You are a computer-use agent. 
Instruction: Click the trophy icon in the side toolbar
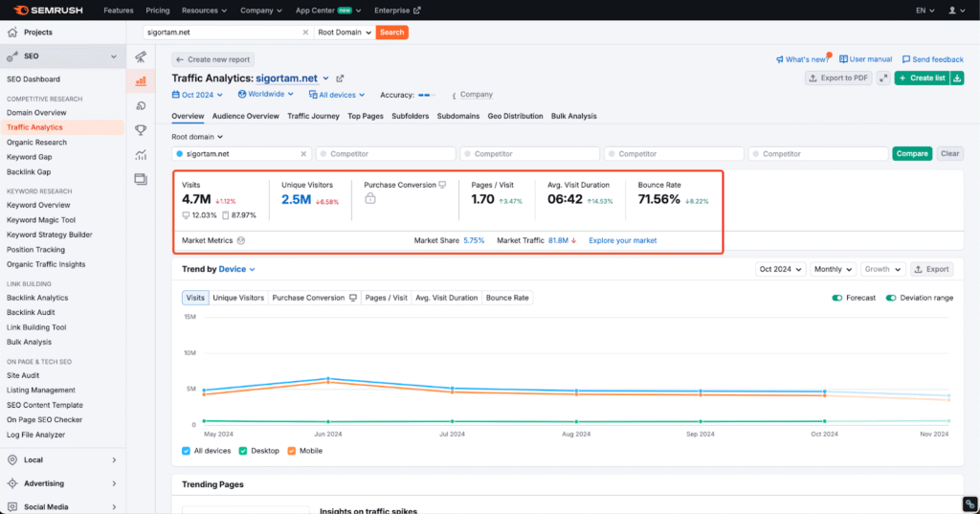141,130
